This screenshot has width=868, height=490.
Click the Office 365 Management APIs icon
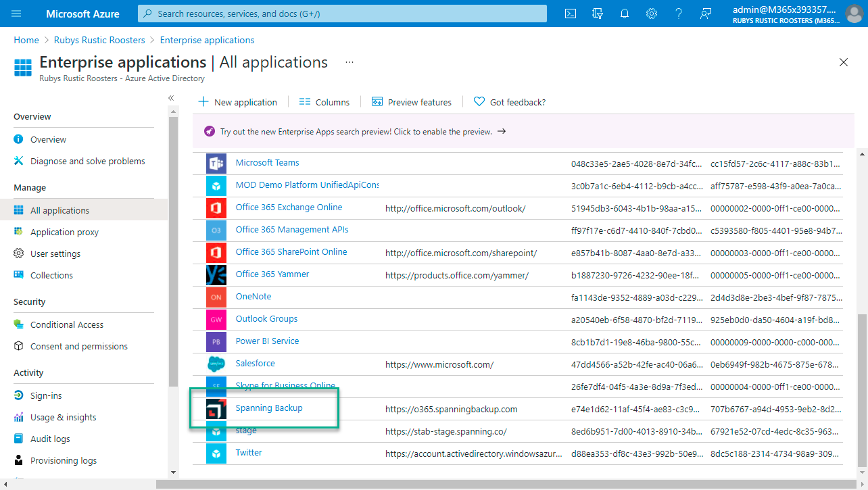click(216, 230)
